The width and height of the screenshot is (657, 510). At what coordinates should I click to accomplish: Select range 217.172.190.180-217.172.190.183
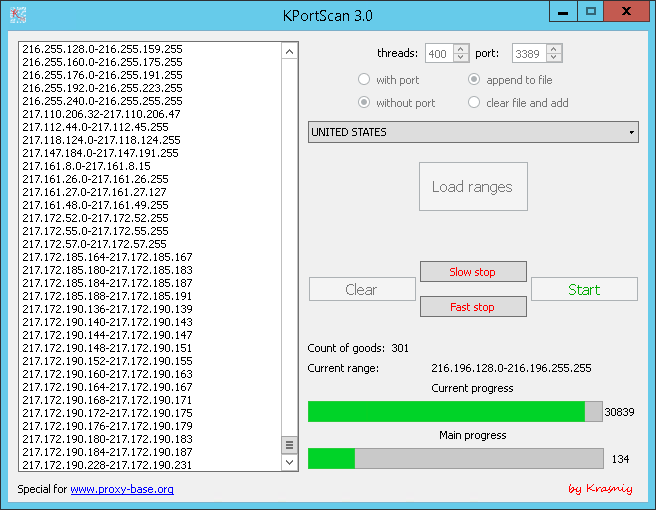coord(107,439)
